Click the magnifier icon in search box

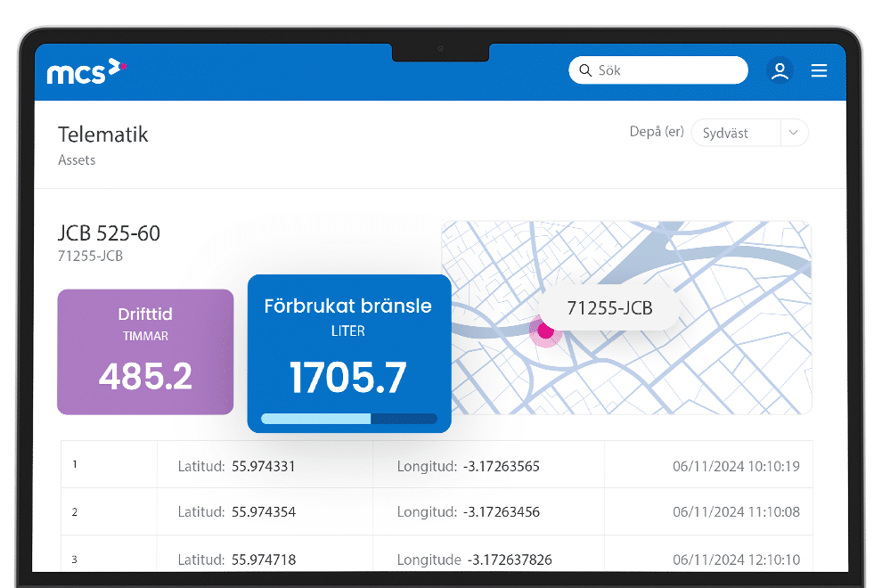click(585, 70)
